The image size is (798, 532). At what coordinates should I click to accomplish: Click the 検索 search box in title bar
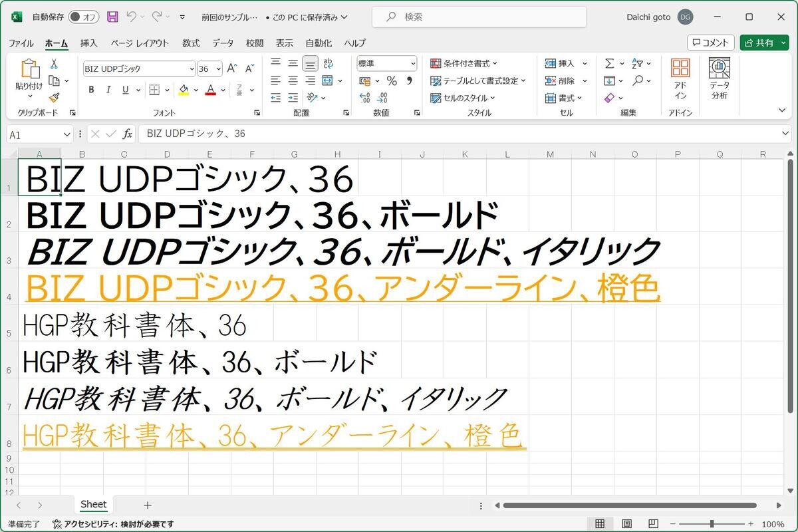[x=479, y=17]
